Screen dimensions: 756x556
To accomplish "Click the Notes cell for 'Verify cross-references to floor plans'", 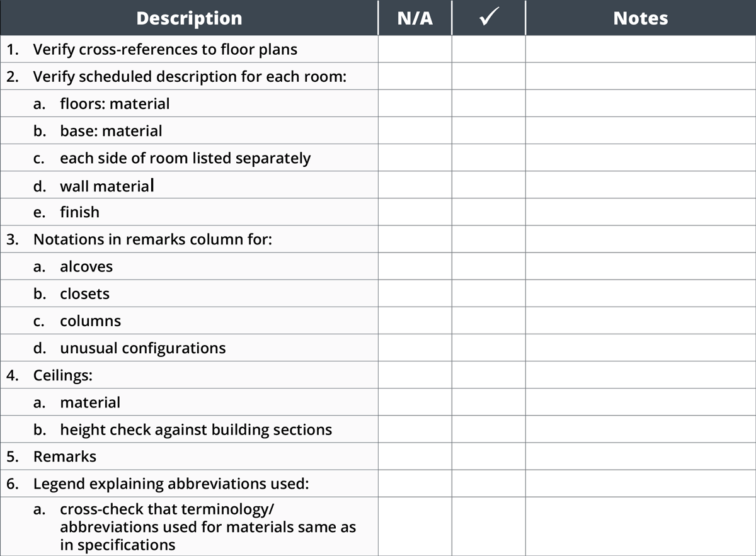I will (x=640, y=49).
